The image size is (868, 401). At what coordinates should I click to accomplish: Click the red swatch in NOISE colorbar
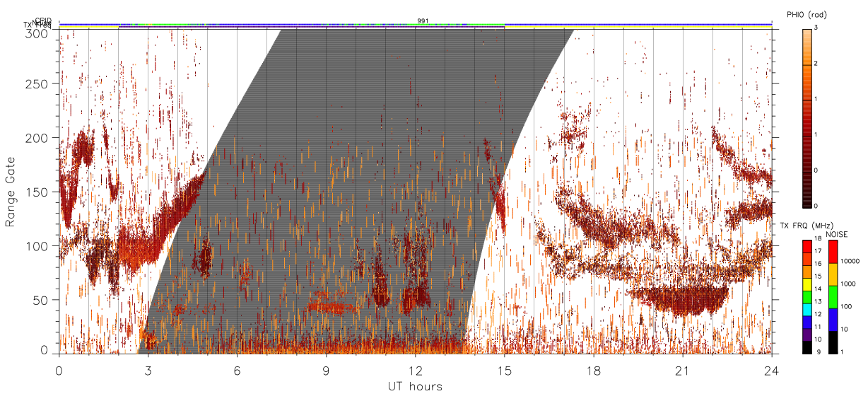(x=833, y=252)
